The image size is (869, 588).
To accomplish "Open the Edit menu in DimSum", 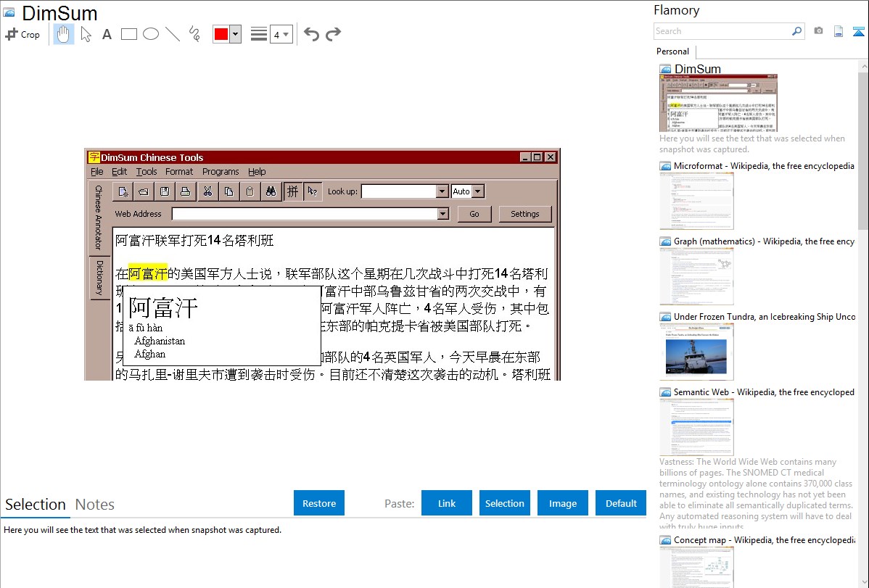I will (119, 172).
